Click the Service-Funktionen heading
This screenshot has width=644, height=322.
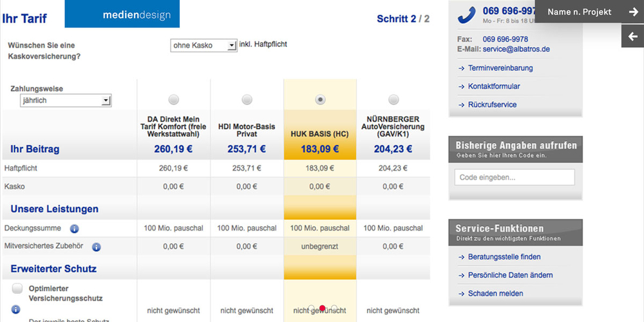pos(500,229)
